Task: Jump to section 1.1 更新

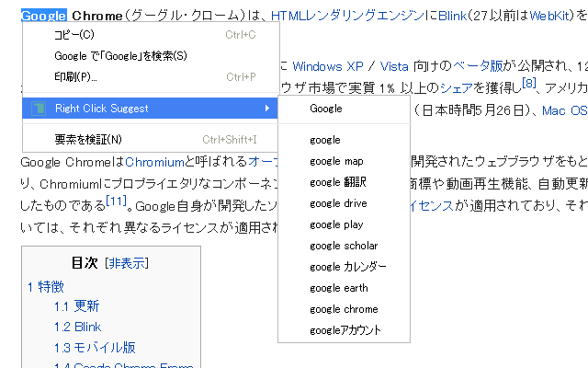Action: 77,306
